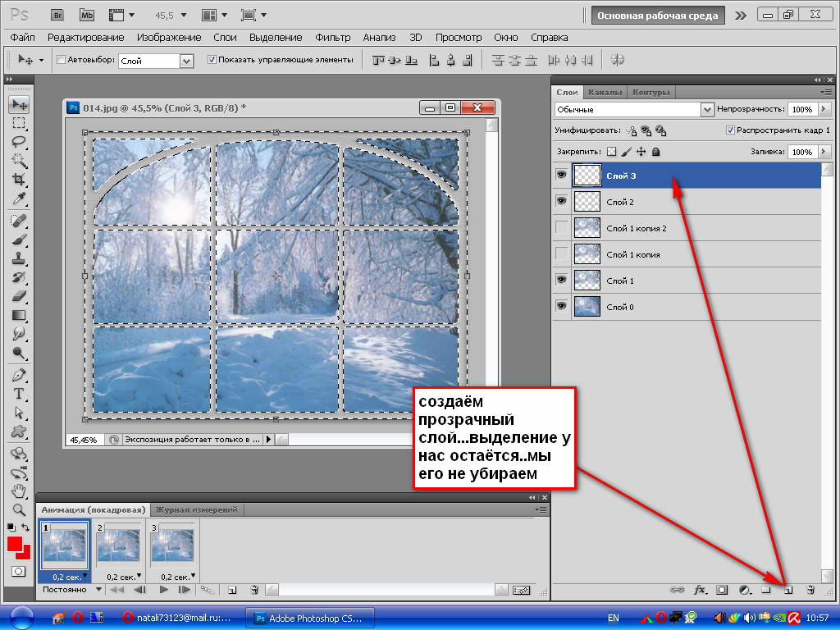Select the Hand tool
The image size is (840, 630).
20,491
